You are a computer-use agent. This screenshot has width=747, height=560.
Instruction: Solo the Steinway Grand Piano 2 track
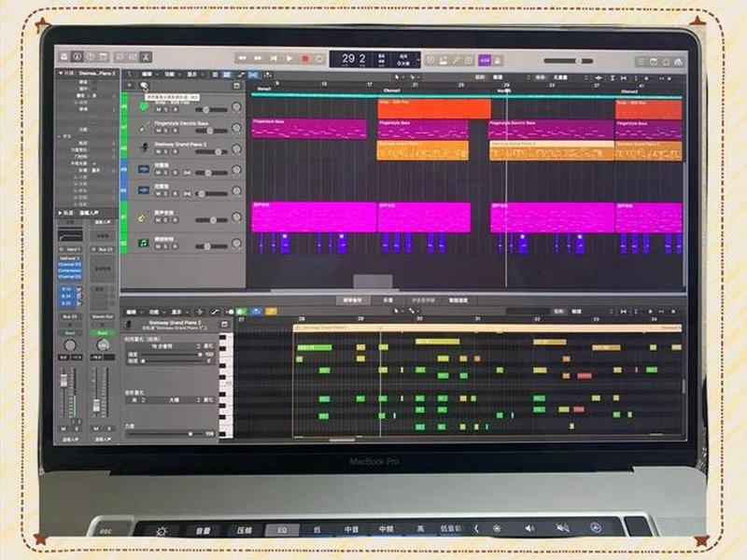(166, 151)
